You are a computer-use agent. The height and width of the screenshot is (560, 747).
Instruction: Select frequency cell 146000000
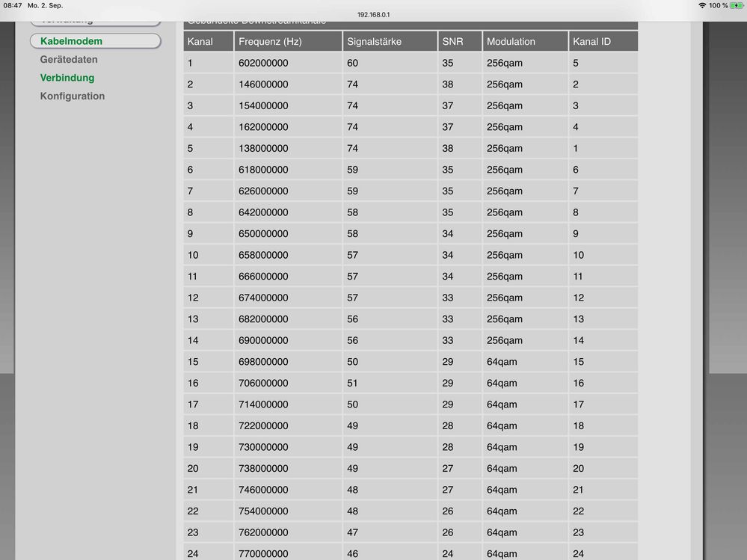(x=288, y=84)
